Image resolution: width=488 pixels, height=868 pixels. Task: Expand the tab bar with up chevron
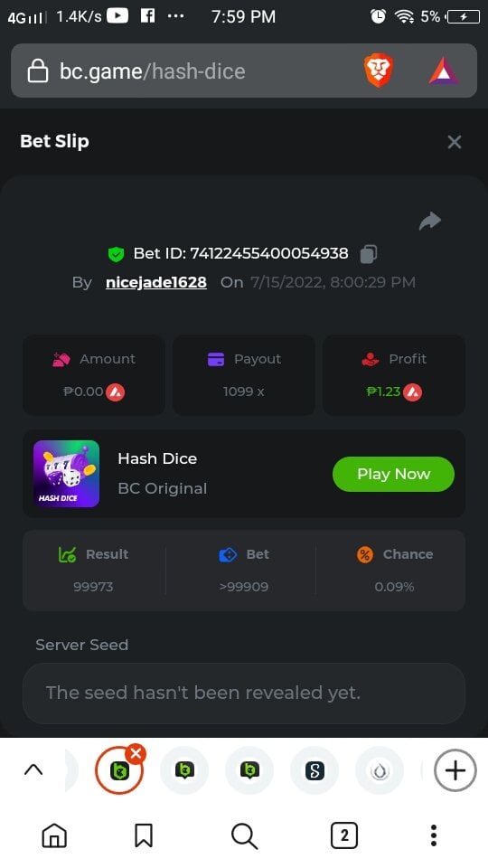pos(33,770)
